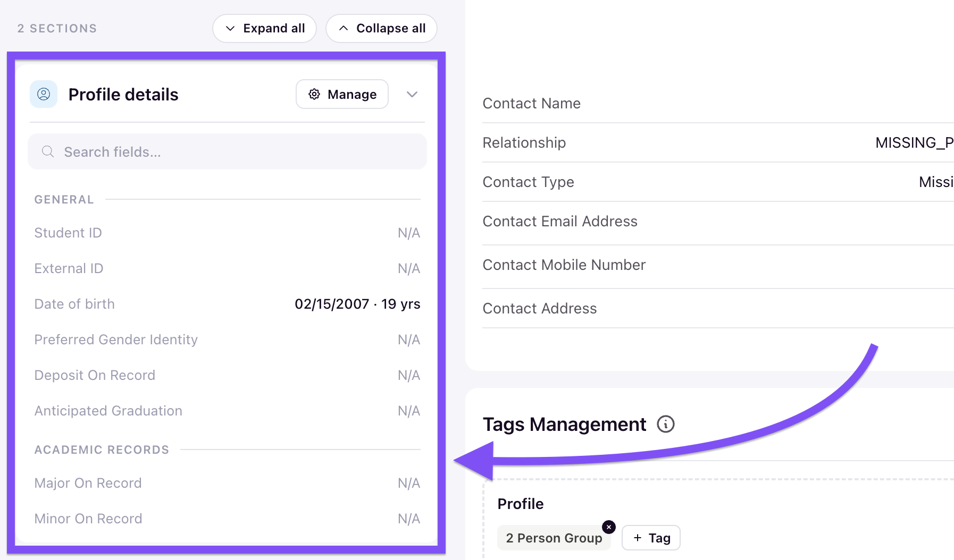This screenshot has width=954, height=560.
Task: Click Contact Address label
Action: click(x=540, y=308)
